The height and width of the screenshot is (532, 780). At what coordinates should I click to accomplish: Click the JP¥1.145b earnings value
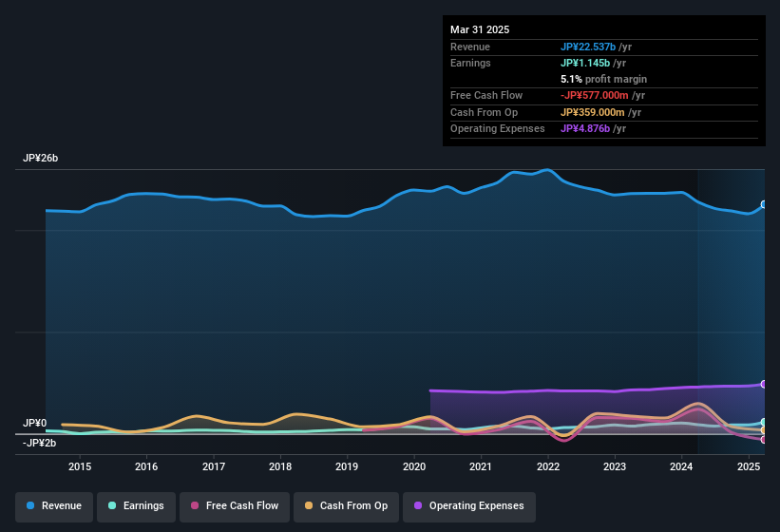(585, 63)
